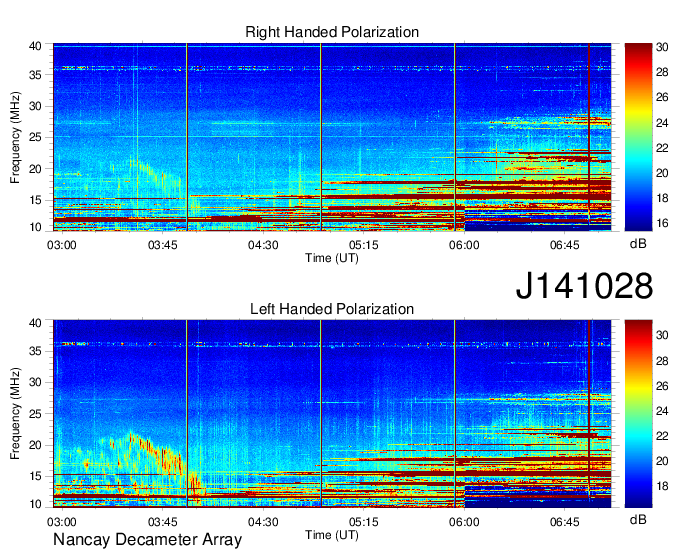
Task: Click the Left Handed Polarization spectrogram
Action: pyautogui.click(x=332, y=414)
